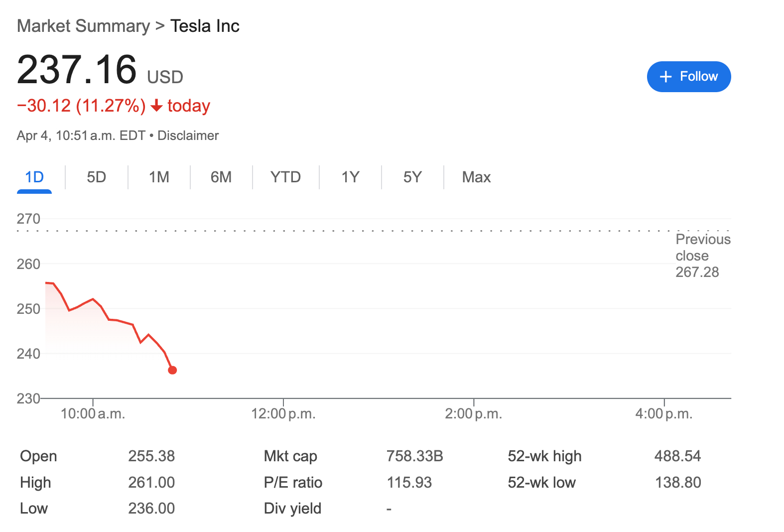784x532 pixels.
Task: Click the Follow button
Action: pyautogui.click(x=688, y=77)
